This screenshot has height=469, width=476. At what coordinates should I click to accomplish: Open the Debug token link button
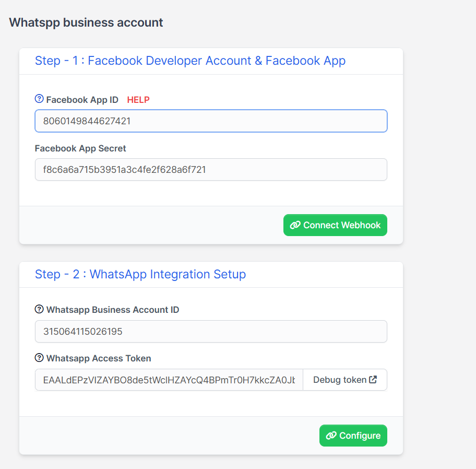coord(345,380)
